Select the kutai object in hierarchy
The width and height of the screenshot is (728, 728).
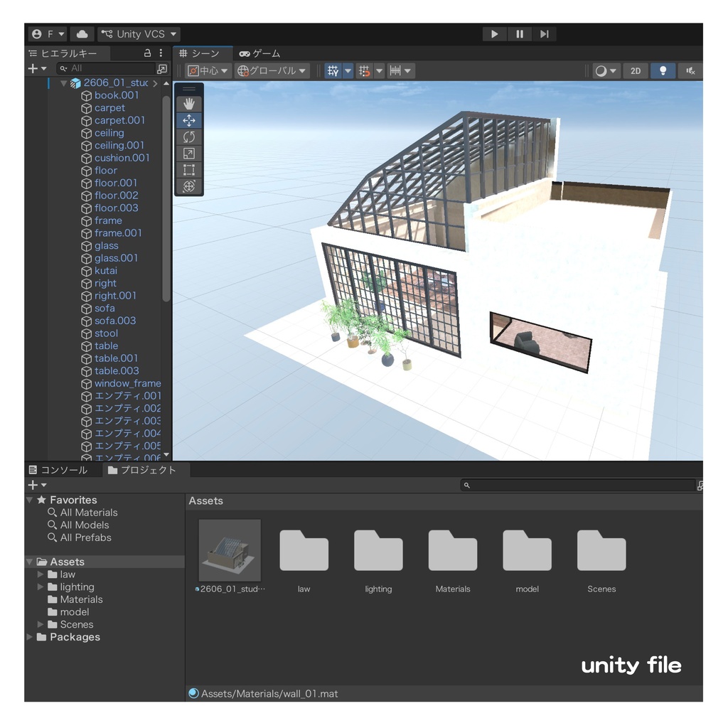(105, 271)
